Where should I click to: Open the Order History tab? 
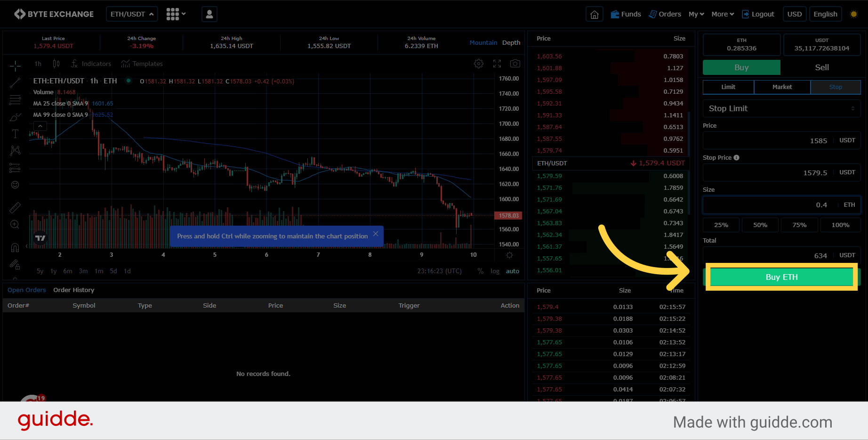tap(74, 290)
